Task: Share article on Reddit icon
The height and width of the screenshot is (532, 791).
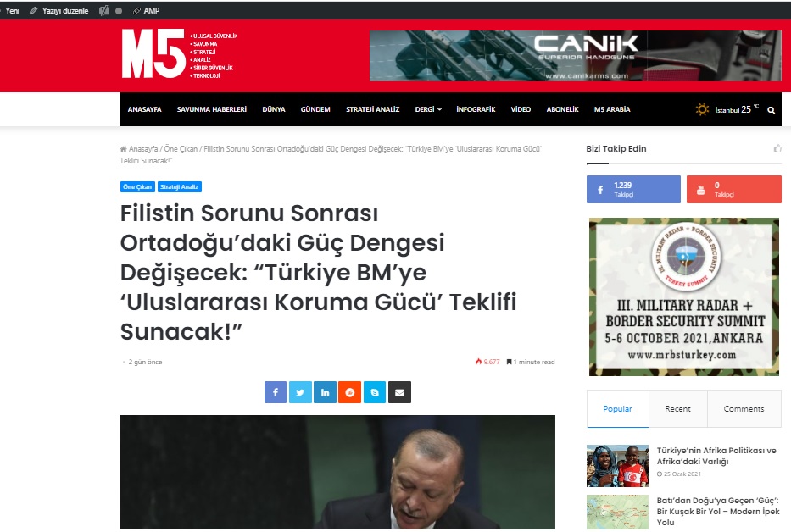Action: [349, 392]
